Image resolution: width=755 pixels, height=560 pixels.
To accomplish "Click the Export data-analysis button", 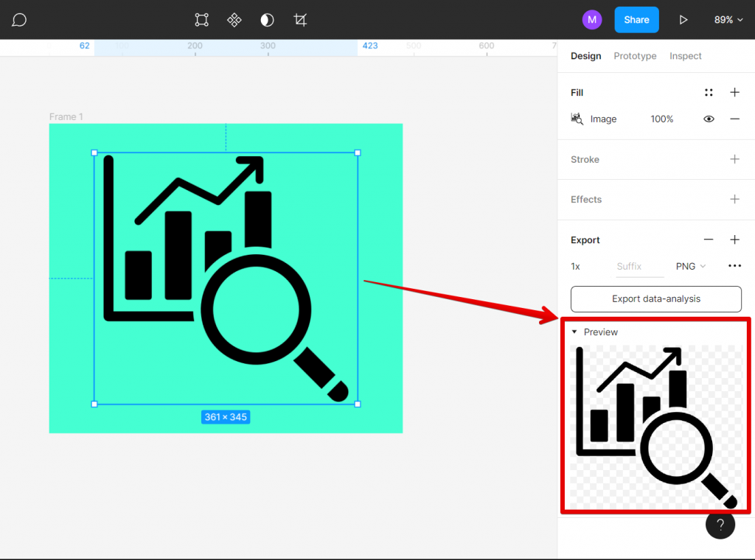I will click(655, 299).
